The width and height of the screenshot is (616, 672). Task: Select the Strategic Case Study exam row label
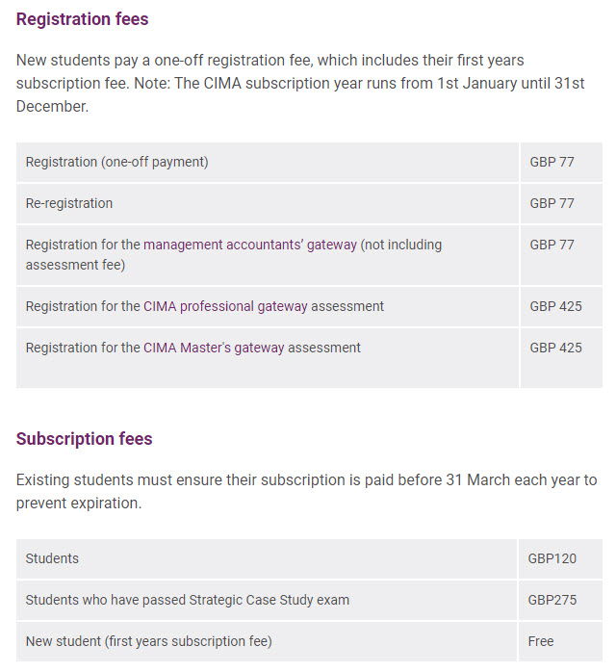[188, 600]
